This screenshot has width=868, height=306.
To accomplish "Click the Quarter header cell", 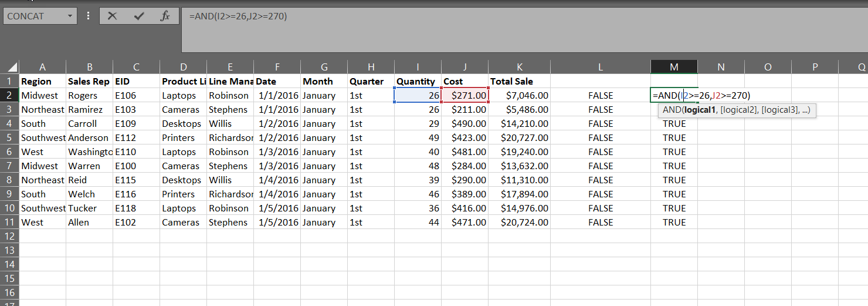I will point(371,82).
